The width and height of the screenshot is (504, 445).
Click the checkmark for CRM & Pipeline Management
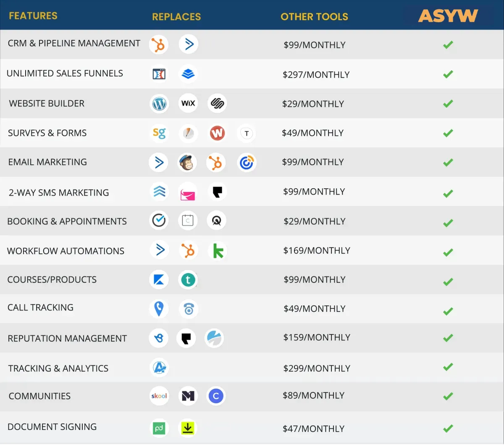tap(448, 45)
